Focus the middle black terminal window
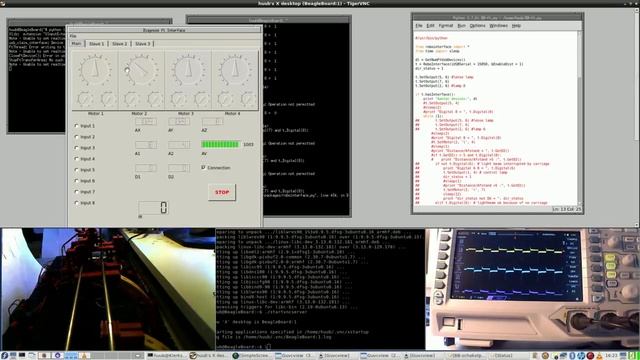640x360 pixels. pyautogui.click(x=307, y=118)
